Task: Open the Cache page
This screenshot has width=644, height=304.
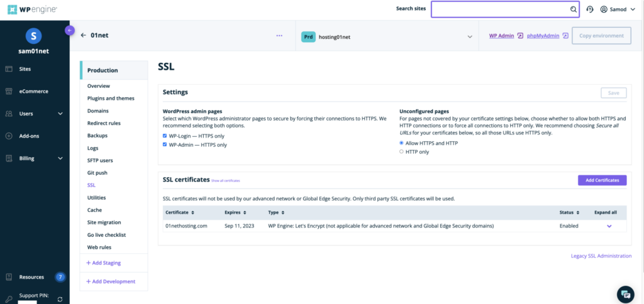Action: [94, 210]
